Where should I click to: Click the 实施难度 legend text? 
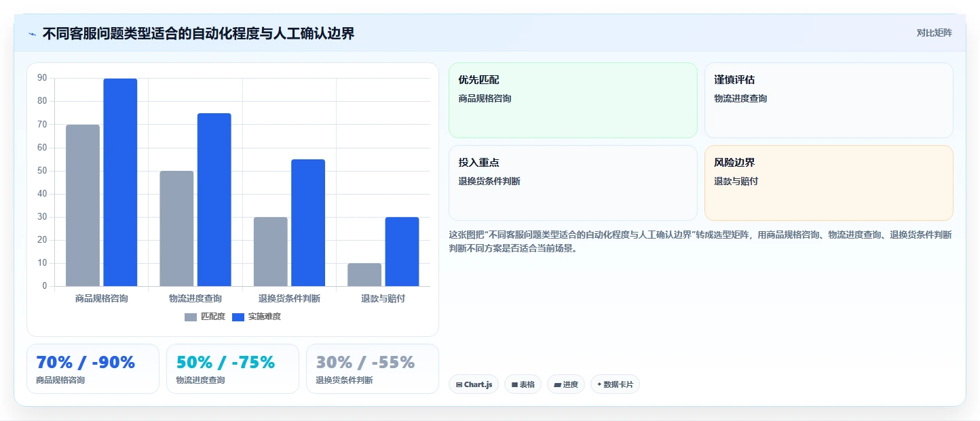click(265, 317)
